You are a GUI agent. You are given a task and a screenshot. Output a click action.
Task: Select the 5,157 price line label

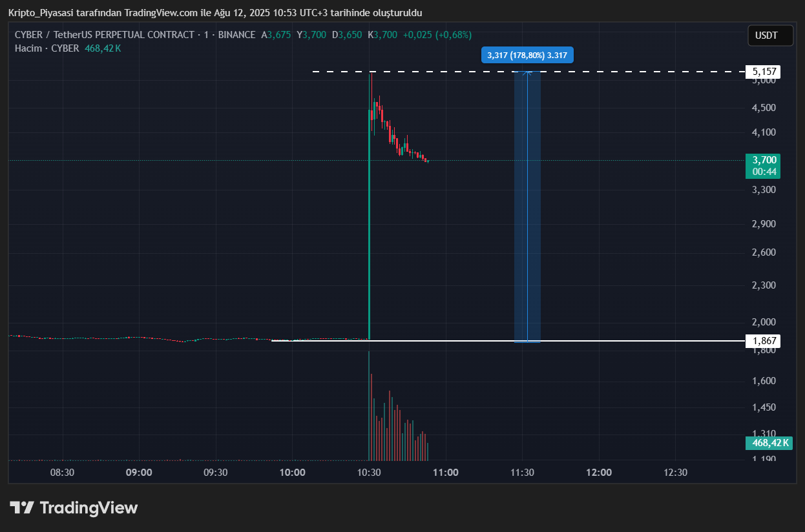(x=762, y=72)
